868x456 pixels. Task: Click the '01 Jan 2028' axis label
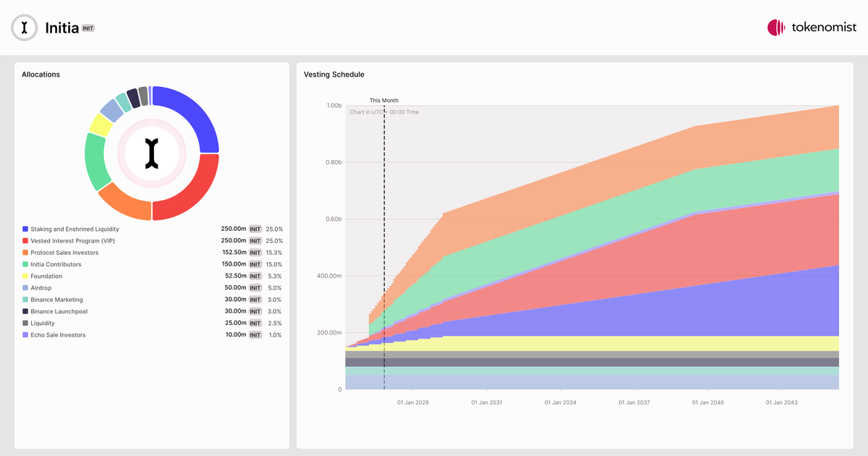pyautogui.click(x=413, y=402)
